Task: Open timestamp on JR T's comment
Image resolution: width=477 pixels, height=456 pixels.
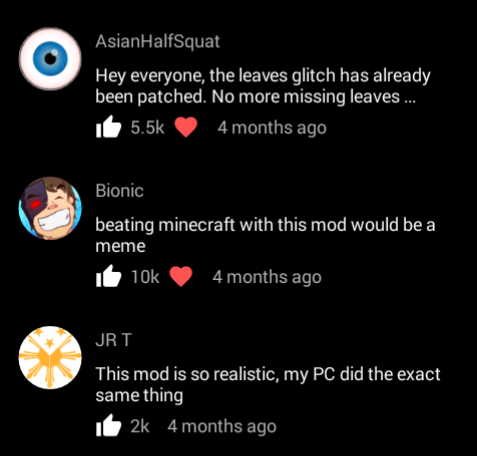Action: coord(222,427)
